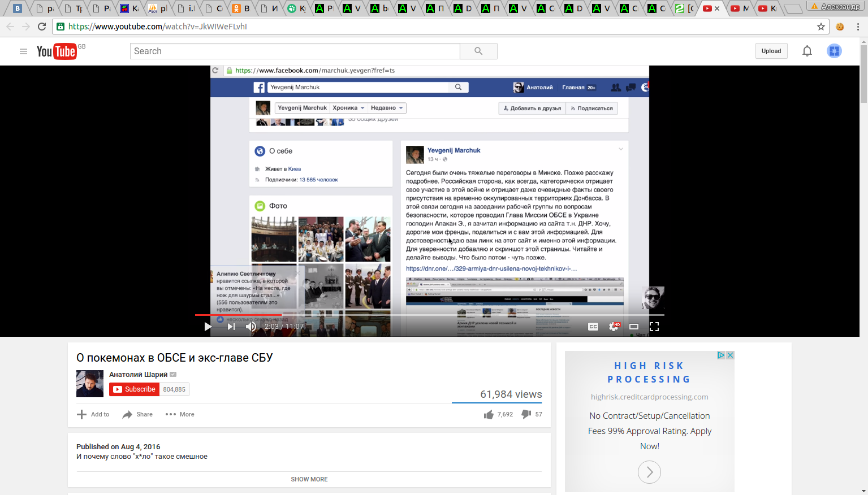868x495 pixels.
Task: Seek on the video progress bar
Action: click(x=430, y=315)
